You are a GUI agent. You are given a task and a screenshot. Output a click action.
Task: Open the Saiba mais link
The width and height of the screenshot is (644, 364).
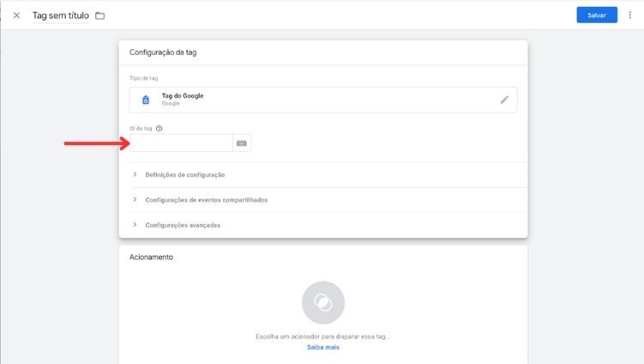(323, 348)
